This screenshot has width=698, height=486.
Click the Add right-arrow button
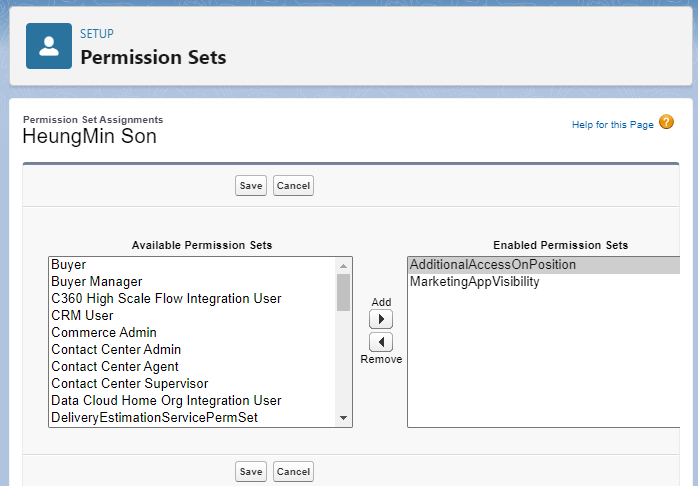pos(381,319)
